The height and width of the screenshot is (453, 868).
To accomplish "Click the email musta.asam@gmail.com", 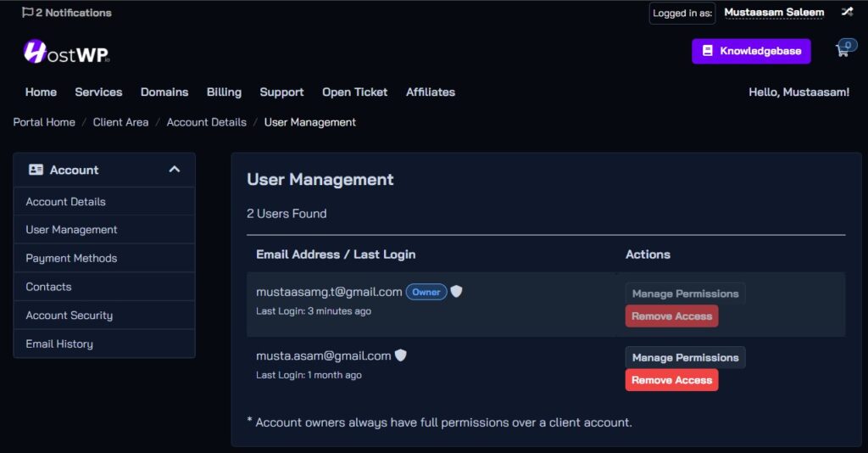I will point(323,355).
